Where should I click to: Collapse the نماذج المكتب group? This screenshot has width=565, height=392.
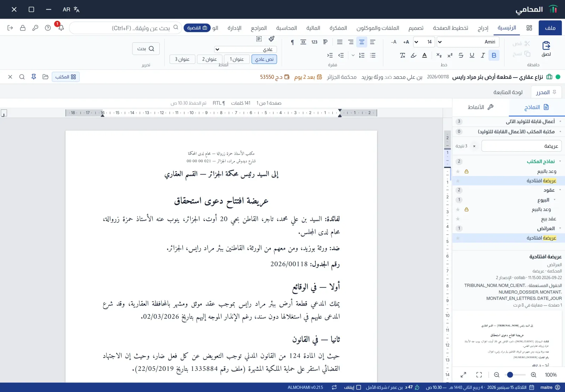point(560,161)
